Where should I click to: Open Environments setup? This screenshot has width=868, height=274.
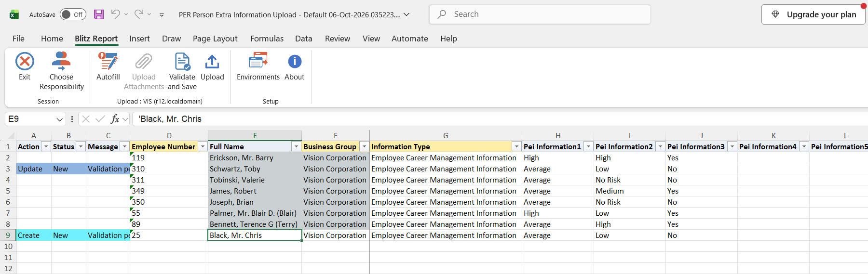pos(258,66)
